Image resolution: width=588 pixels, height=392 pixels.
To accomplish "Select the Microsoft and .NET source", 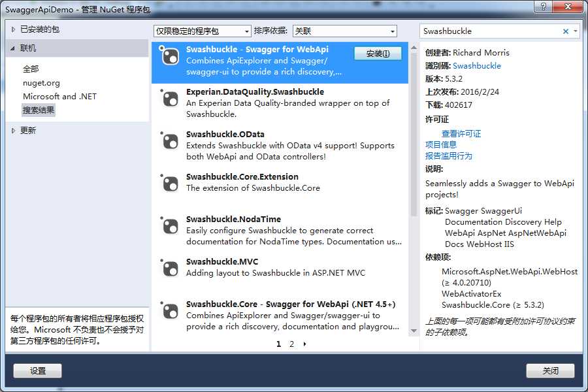I will point(59,97).
